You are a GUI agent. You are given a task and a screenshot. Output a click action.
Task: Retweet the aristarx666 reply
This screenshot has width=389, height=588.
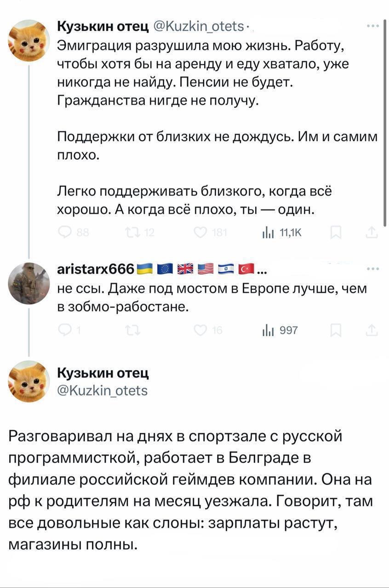pos(131,330)
